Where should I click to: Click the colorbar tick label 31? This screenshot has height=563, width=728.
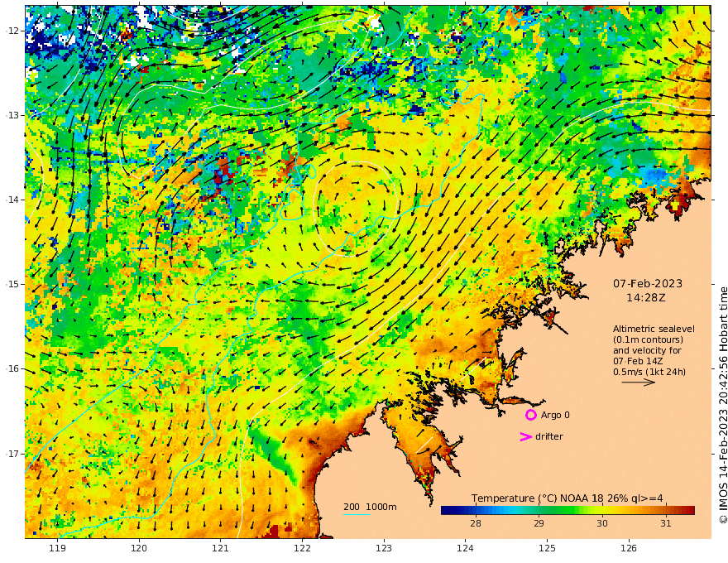pyautogui.click(x=666, y=523)
